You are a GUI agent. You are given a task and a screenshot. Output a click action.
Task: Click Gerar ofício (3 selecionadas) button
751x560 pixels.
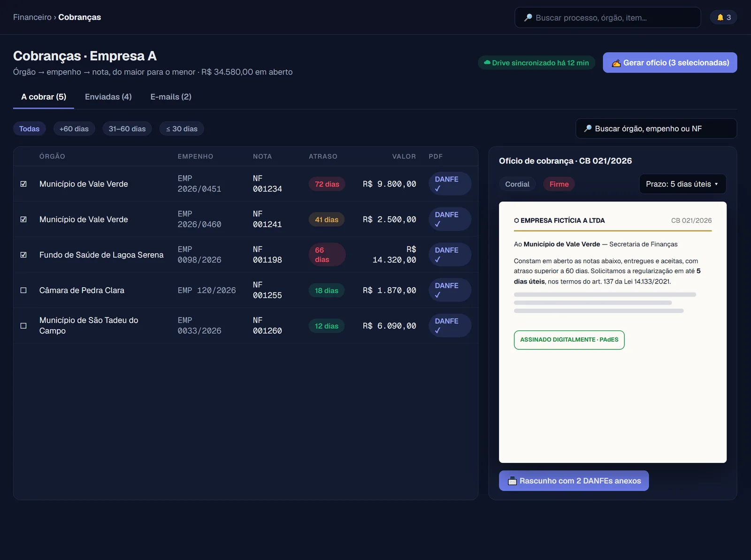click(670, 63)
